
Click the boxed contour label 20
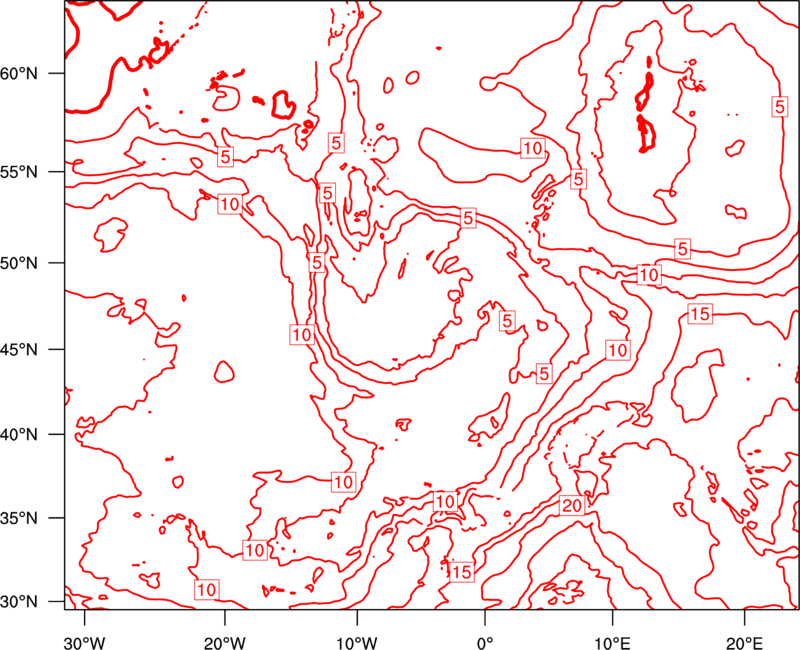(571, 506)
